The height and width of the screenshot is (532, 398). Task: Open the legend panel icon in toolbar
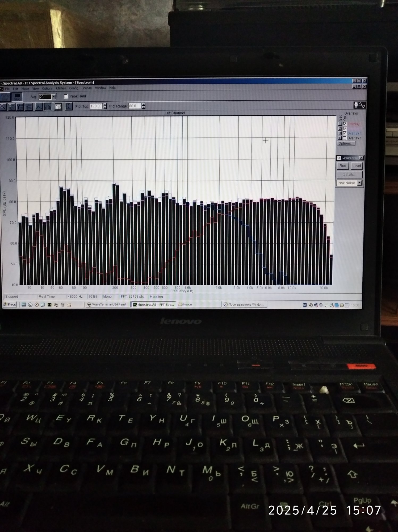pyautogui.click(x=58, y=107)
